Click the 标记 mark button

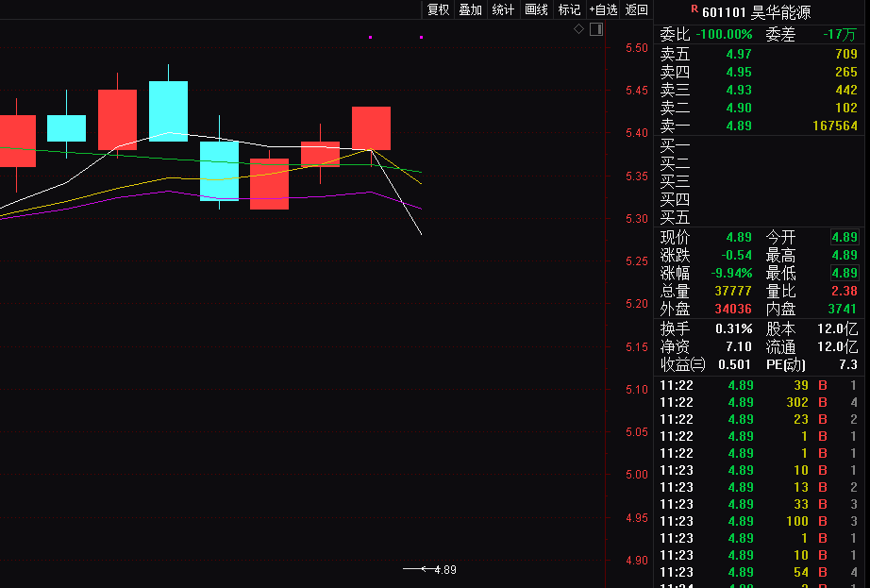569,9
